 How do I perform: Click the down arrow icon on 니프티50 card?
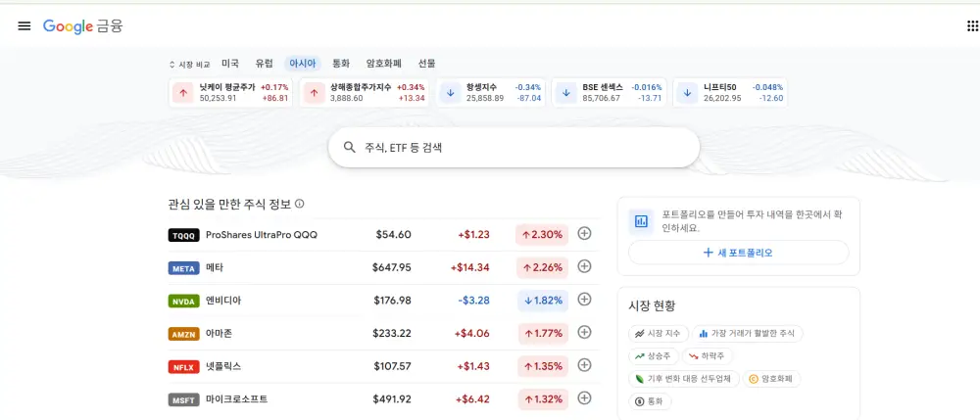688,93
